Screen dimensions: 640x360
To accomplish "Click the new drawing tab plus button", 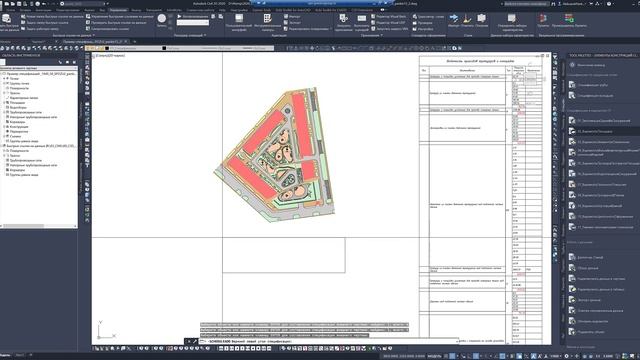I will (x=134, y=42).
